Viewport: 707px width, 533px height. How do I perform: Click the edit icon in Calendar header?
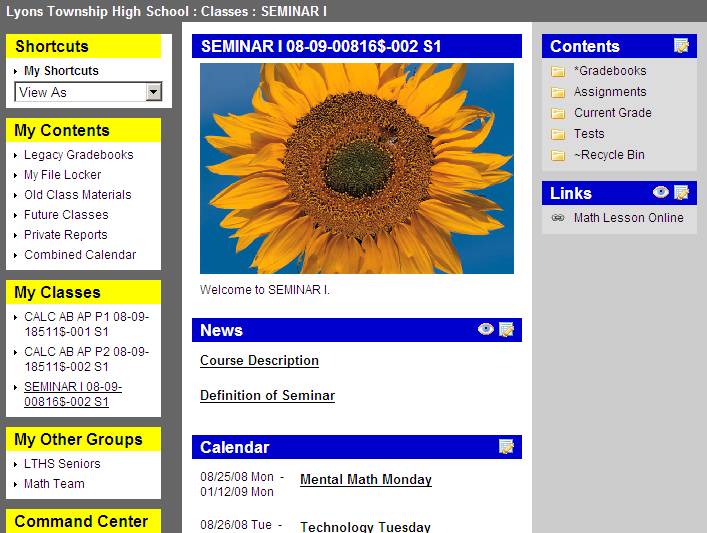tap(506, 446)
